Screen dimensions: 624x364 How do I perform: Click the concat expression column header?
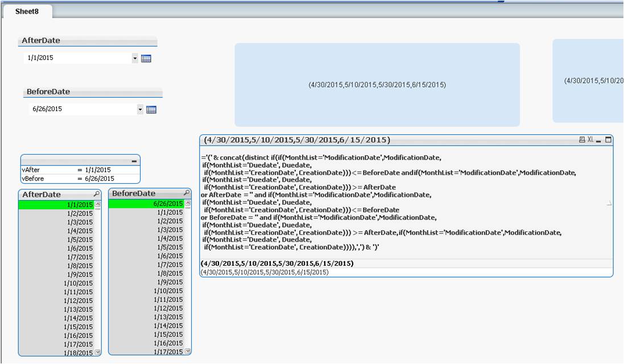406,202
